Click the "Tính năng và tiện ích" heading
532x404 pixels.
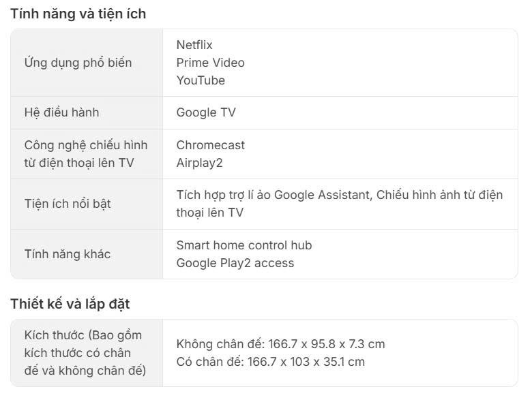point(78,14)
